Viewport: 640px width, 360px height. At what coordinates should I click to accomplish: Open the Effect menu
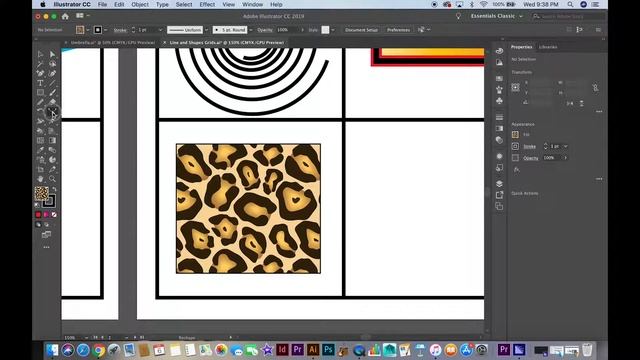click(x=207, y=4)
